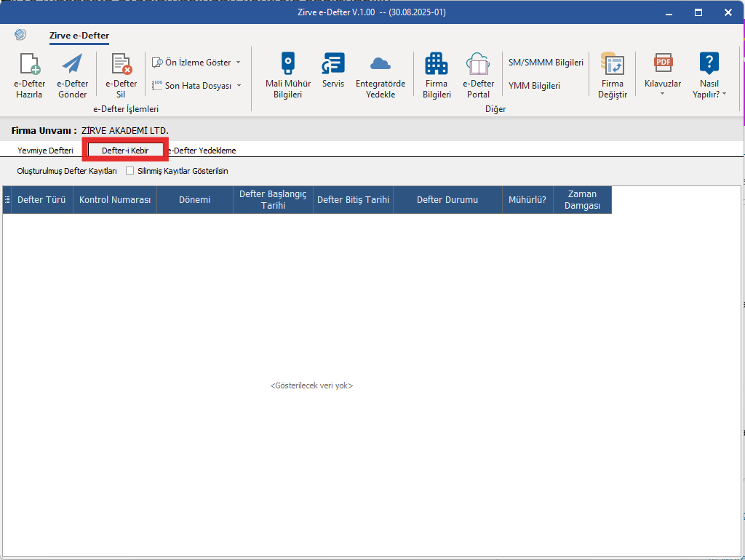Click the Gösterilecek veri yok message

coord(311,385)
